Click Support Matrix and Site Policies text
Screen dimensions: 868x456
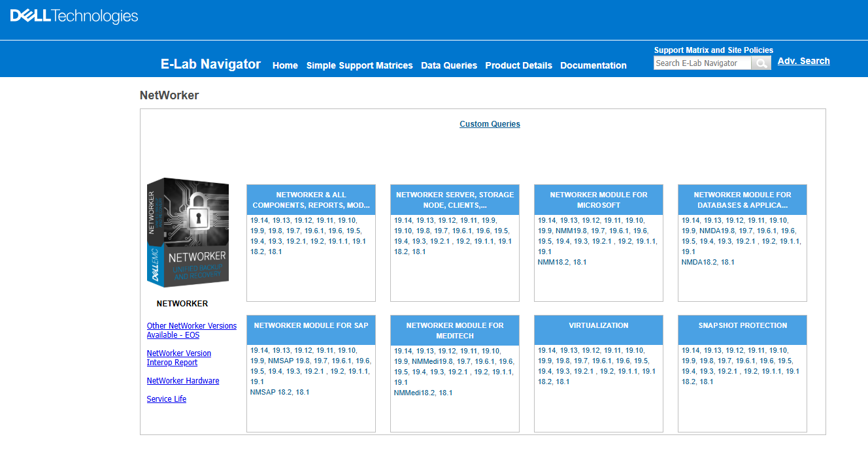click(x=714, y=50)
